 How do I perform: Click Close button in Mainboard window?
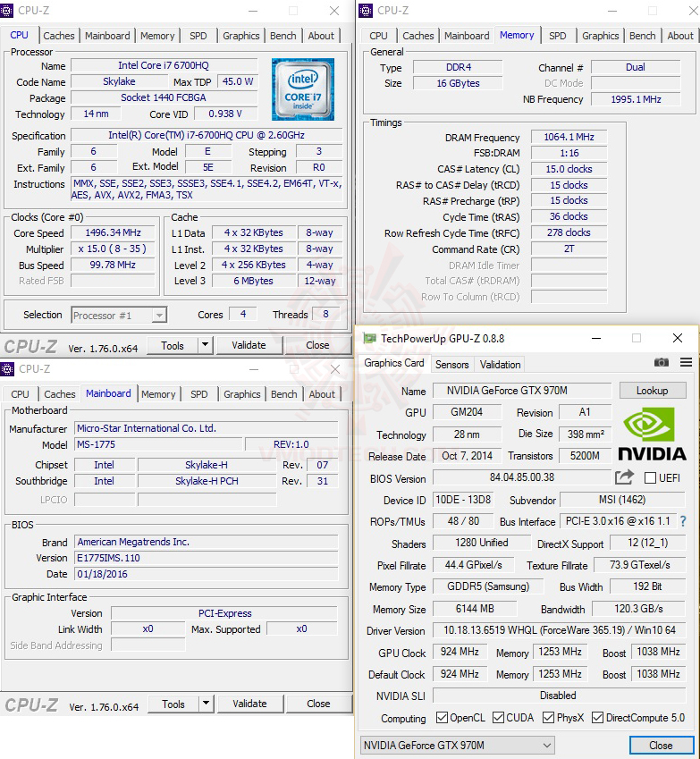coord(318,704)
